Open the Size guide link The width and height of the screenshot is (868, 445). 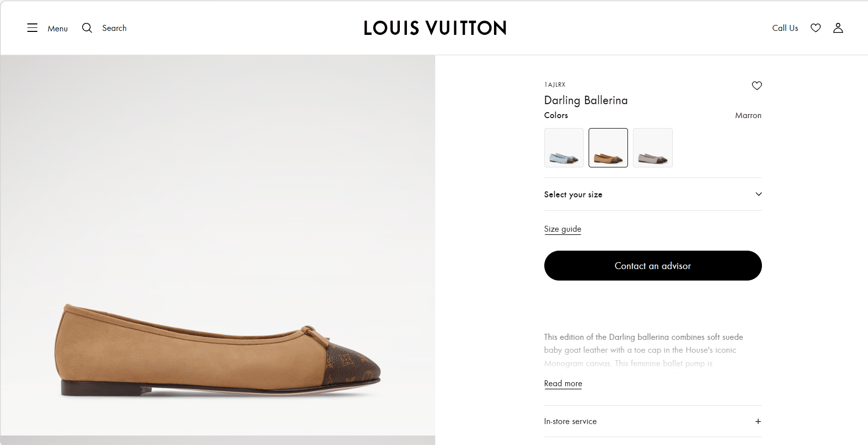(x=563, y=229)
